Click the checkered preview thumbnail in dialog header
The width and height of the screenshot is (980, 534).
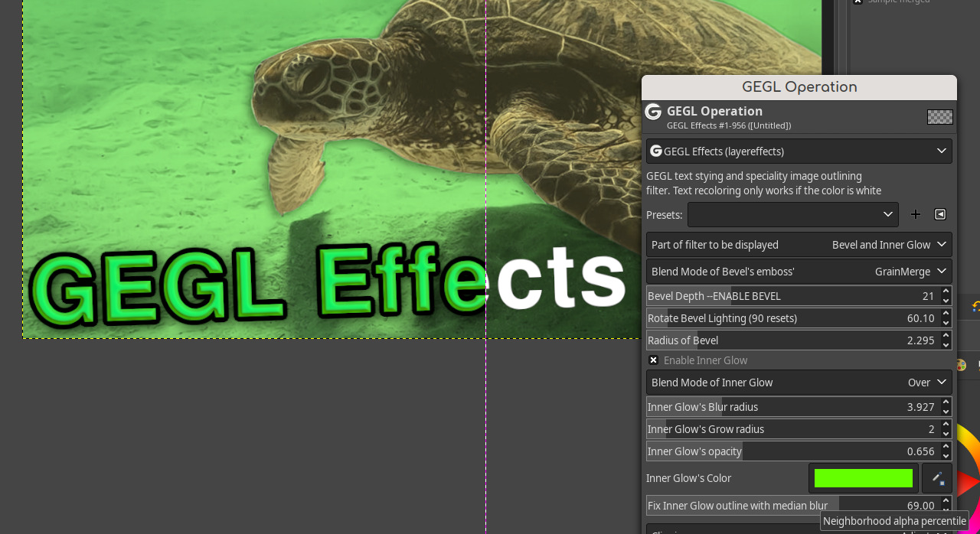[940, 117]
